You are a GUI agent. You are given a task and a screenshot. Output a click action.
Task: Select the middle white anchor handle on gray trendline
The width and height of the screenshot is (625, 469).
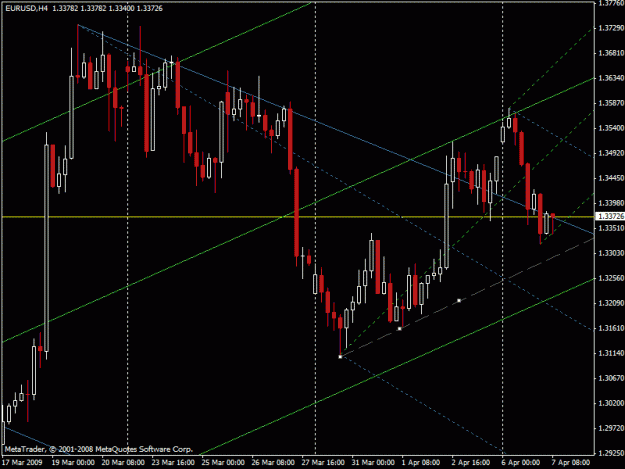(400, 329)
